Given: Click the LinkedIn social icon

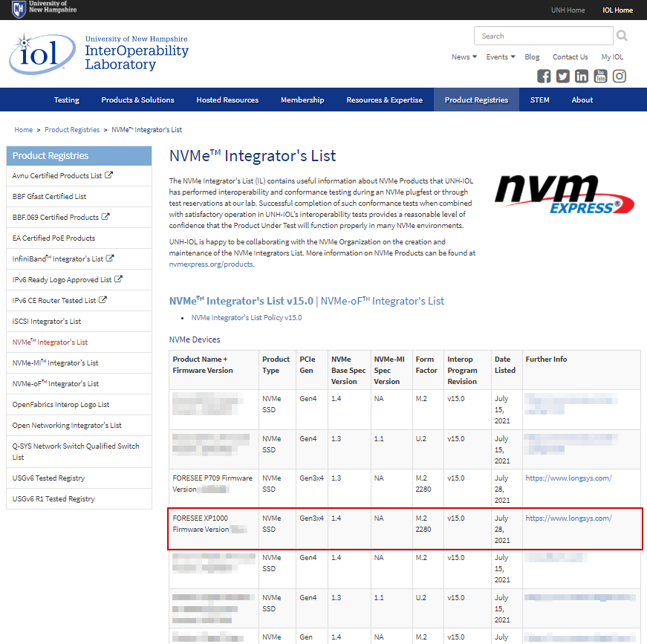Looking at the screenshot, I should pos(582,76).
